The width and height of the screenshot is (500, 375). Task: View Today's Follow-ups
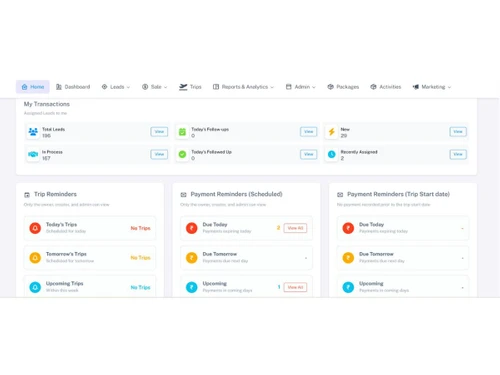[x=309, y=132]
